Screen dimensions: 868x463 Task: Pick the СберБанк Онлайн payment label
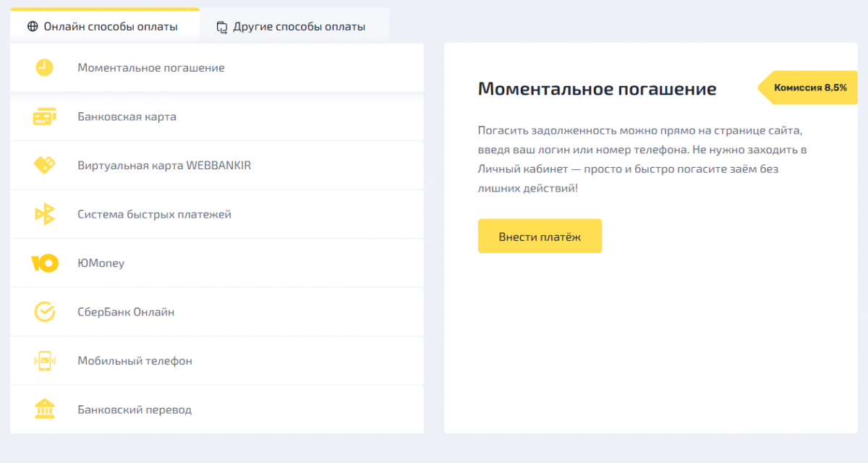[126, 312]
